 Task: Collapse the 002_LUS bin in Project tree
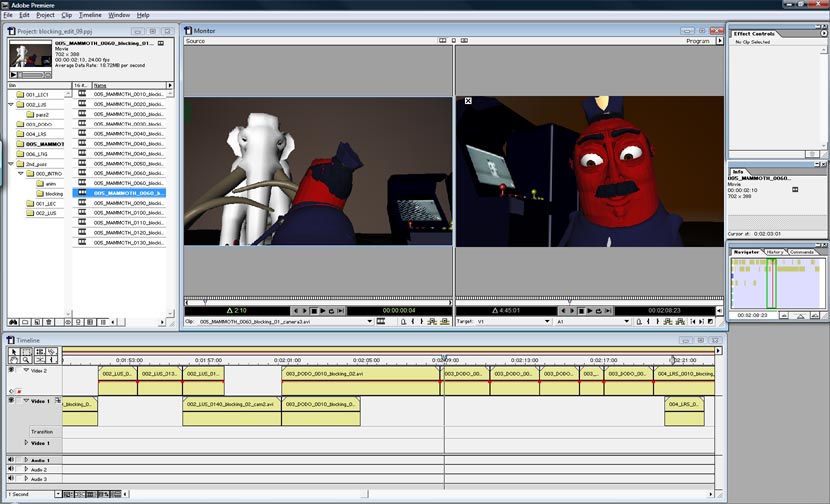tap(11, 104)
